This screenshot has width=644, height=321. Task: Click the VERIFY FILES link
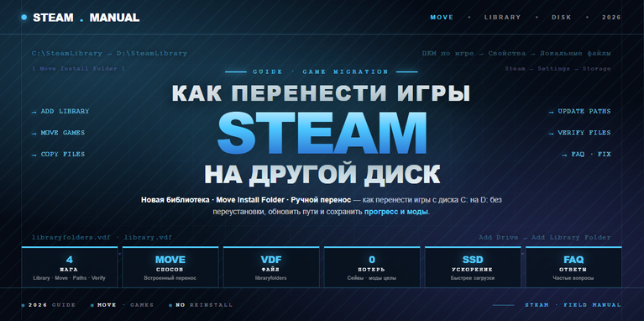tap(579, 133)
